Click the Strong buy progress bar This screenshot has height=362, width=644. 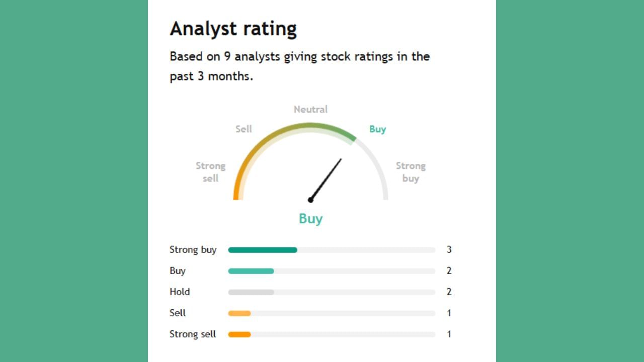[x=263, y=250]
